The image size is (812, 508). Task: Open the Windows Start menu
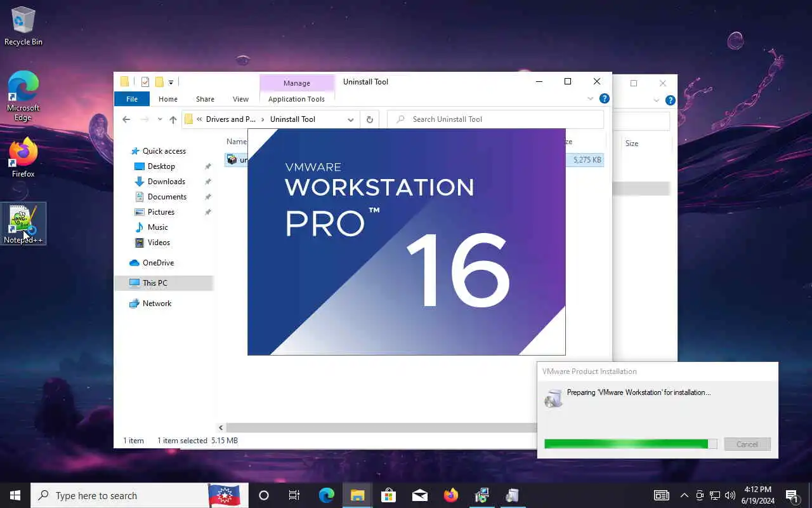tap(15, 495)
